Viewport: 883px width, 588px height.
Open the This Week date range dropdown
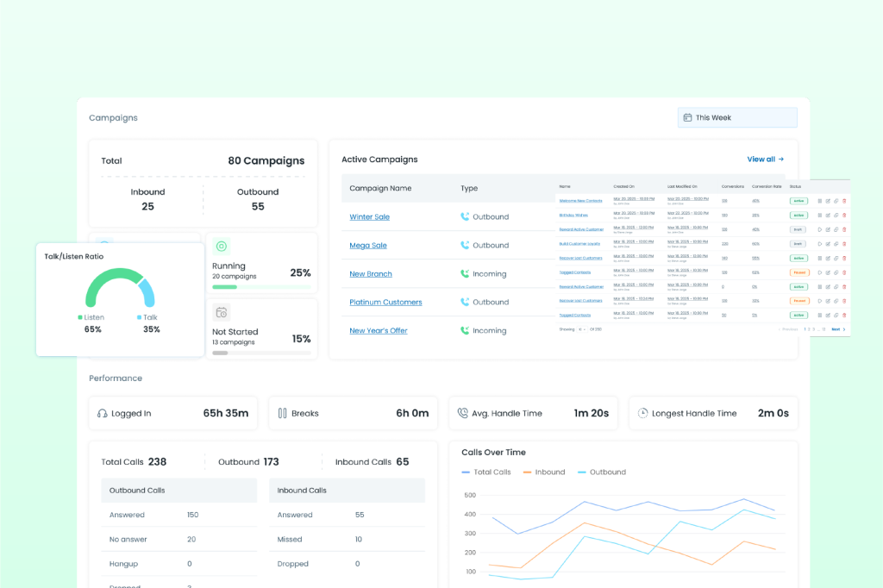737,118
